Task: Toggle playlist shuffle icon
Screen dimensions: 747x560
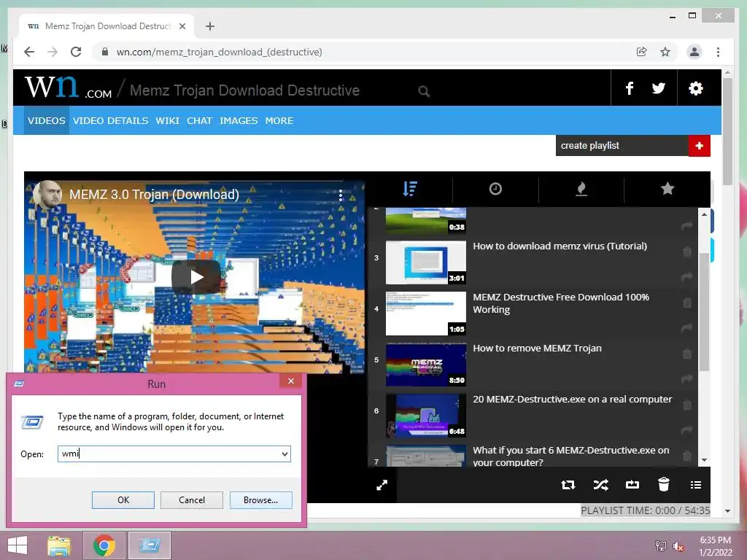Action: coord(600,485)
